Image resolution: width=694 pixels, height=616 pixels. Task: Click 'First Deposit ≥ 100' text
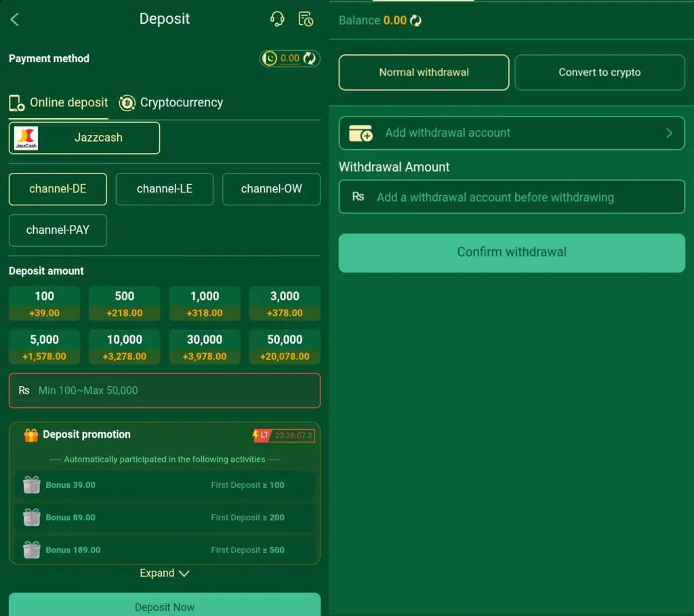(247, 485)
